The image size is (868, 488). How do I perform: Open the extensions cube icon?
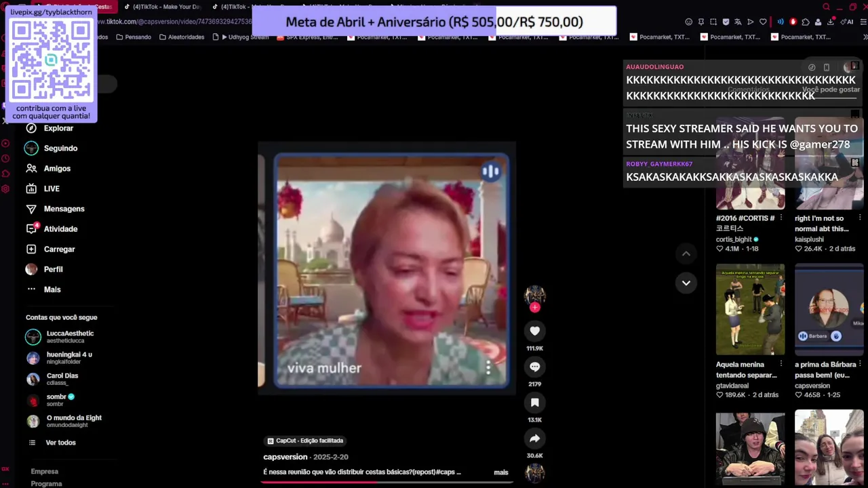coord(806,22)
